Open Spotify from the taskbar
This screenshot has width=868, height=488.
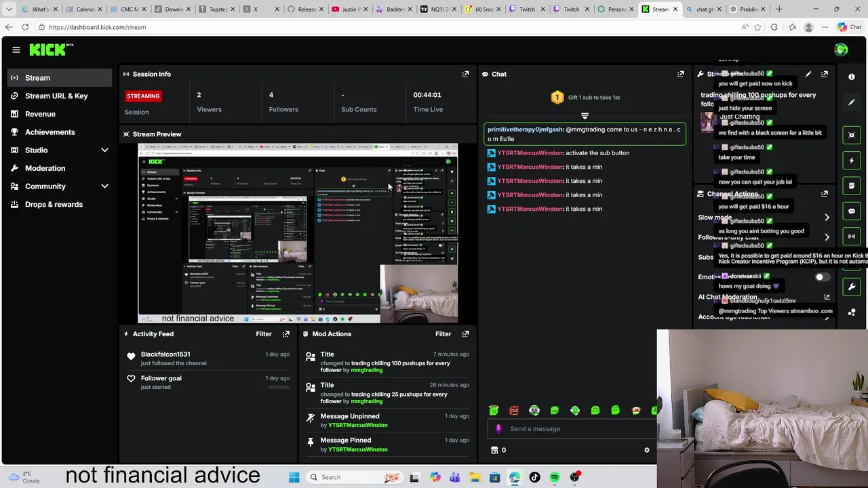[555, 477]
